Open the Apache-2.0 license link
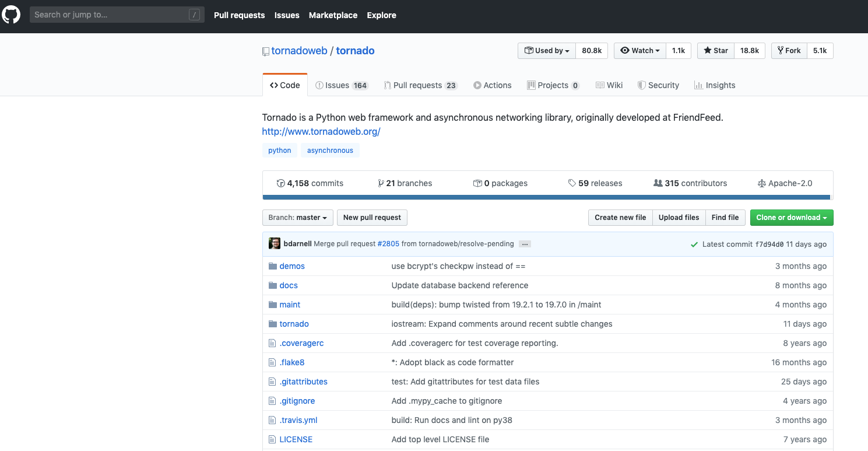 [x=785, y=183]
